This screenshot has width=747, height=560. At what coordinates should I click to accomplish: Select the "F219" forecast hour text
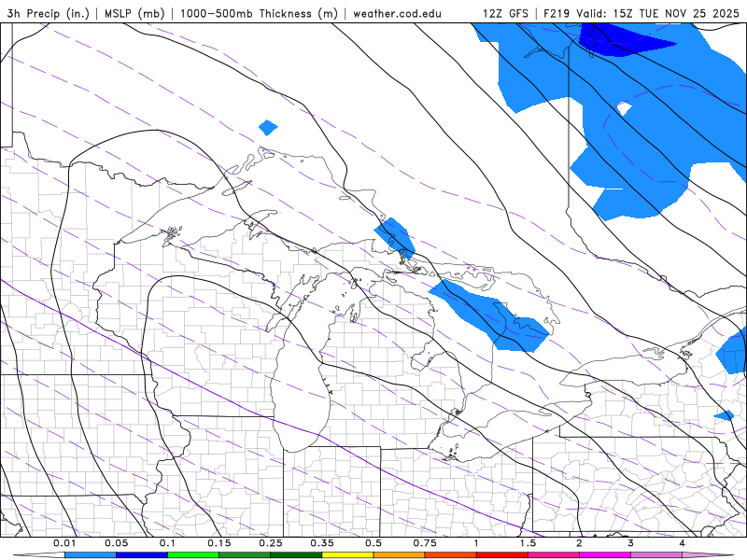pos(557,13)
